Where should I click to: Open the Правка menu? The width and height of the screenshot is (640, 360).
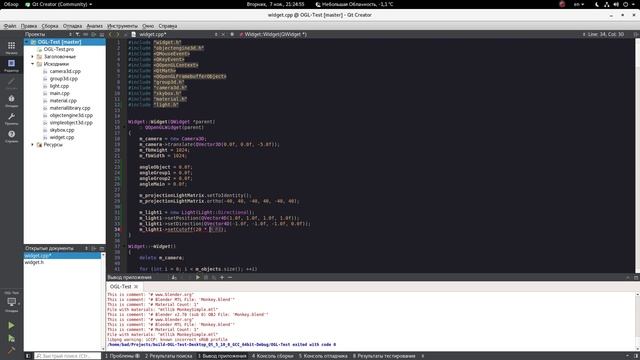(x=29, y=26)
